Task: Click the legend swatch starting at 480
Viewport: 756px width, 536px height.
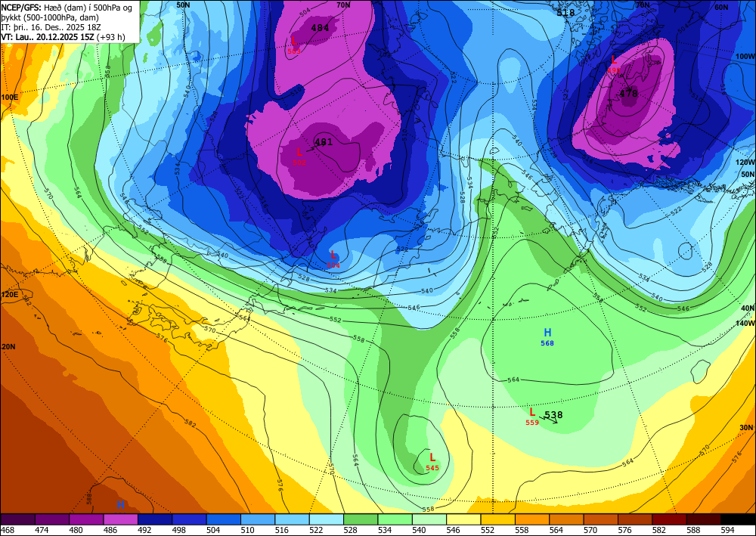Action: [86, 519]
